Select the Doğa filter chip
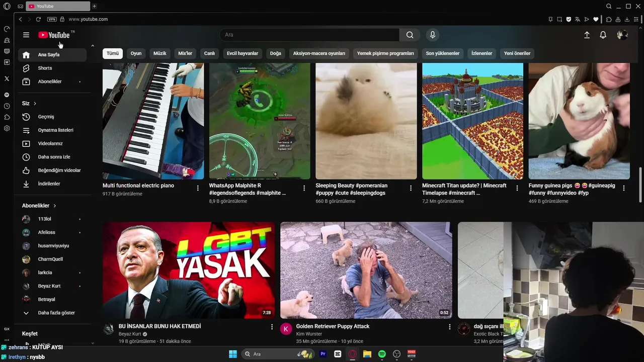This screenshot has width=644, height=362. (276, 53)
